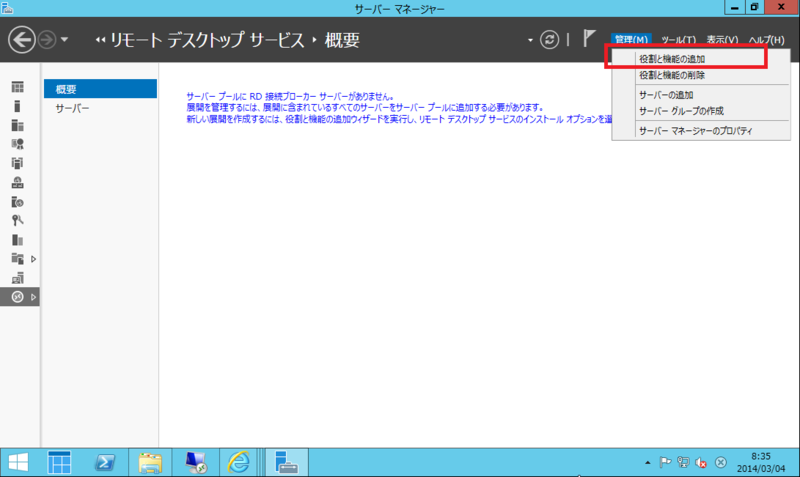
Task: Click the RD 接続ブローカー サーバーがありません message
Action: 290,96
